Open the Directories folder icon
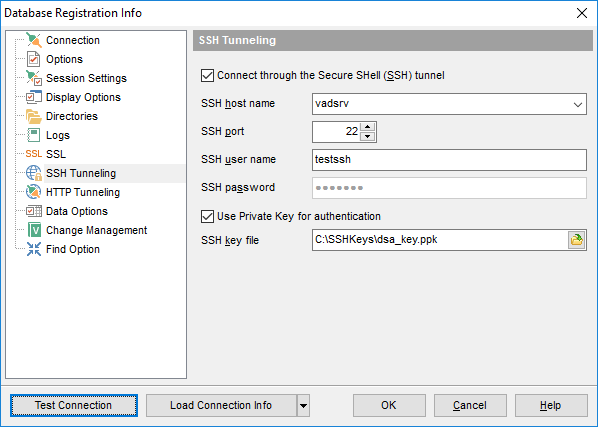The image size is (598, 427). (x=34, y=116)
